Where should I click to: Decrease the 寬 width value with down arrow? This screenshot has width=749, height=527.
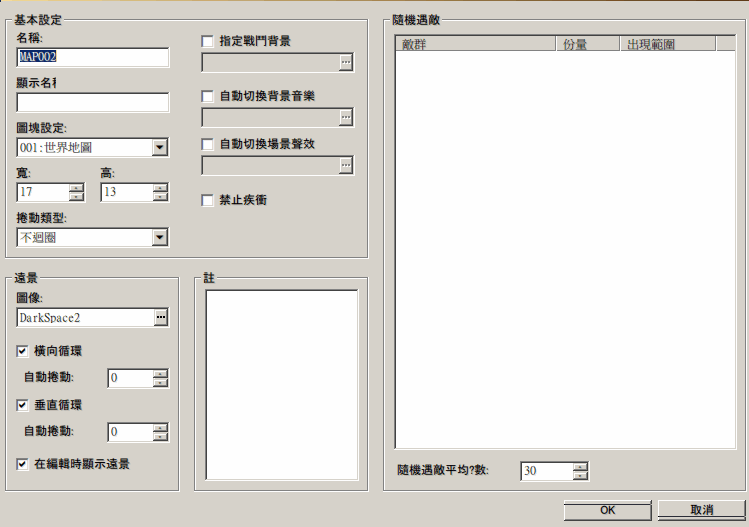click(76, 196)
